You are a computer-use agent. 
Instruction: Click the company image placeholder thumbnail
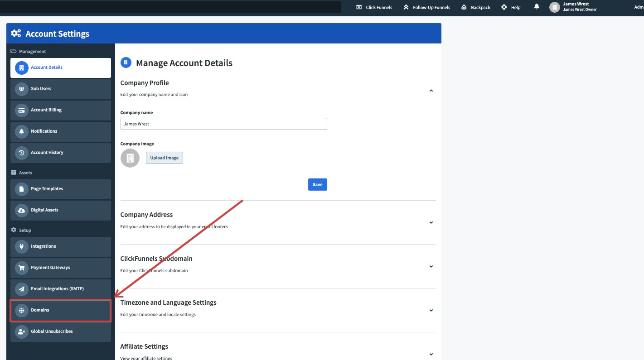[x=130, y=158]
